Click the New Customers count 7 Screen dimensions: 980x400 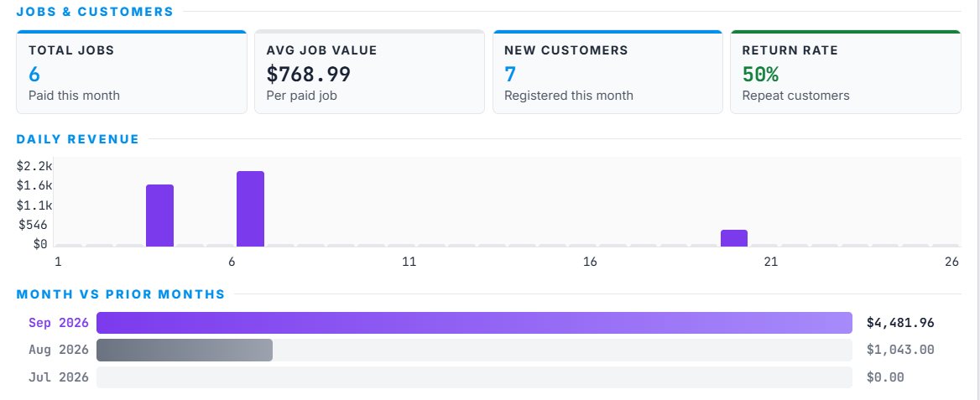(510, 75)
